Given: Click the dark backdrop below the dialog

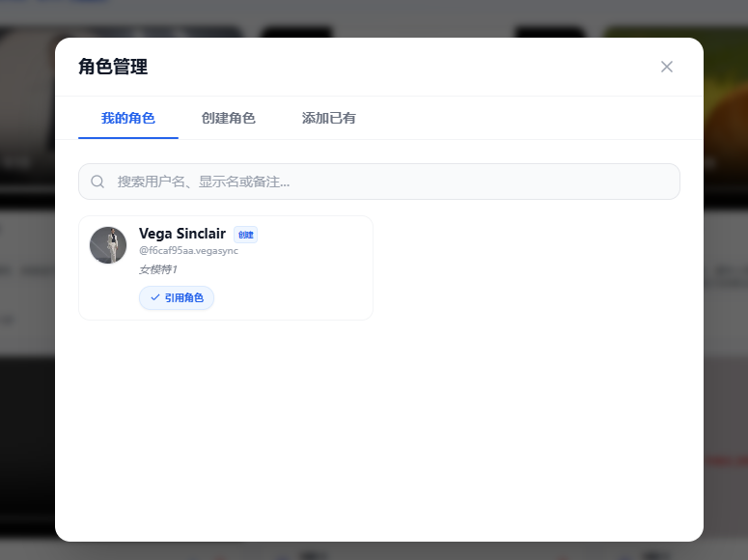Looking at the screenshot, I should coord(386,550).
